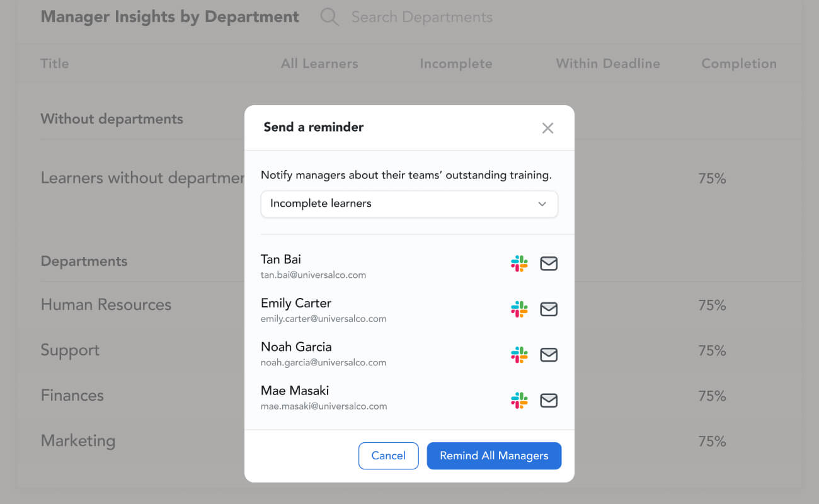Click the search magnifier icon

click(x=329, y=17)
